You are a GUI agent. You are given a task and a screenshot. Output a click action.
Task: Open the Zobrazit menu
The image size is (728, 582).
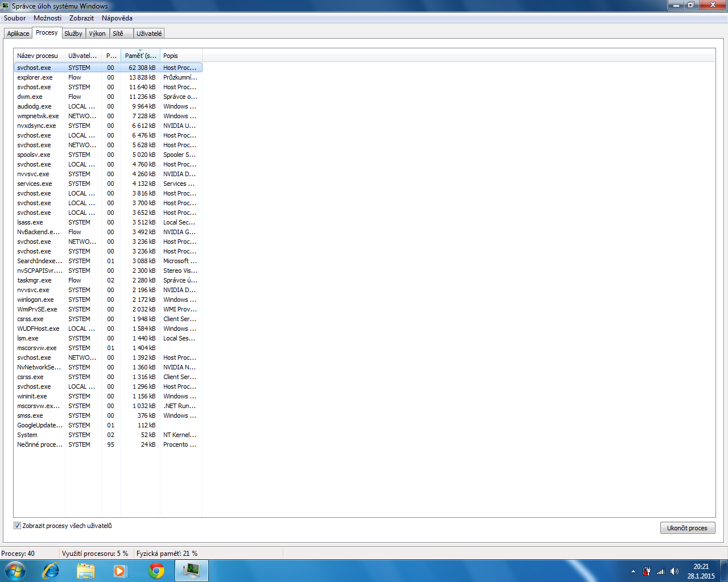(x=81, y=18)
